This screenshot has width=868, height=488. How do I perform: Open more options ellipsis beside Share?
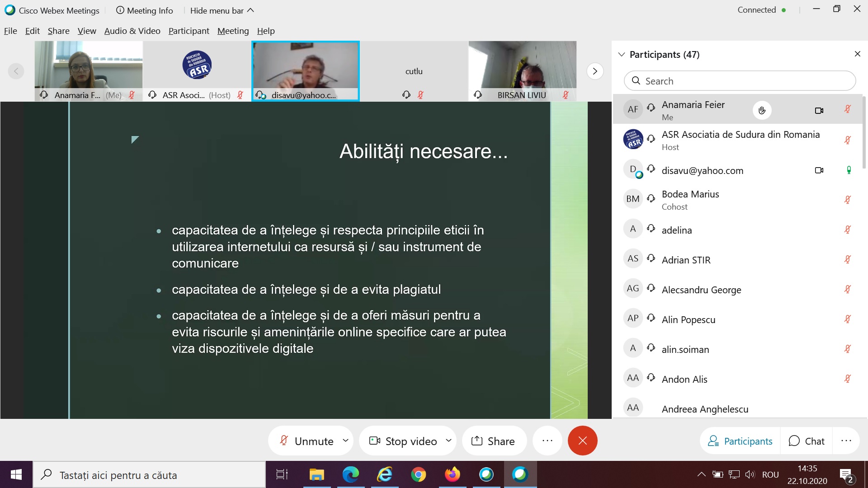click(x=547, y=441)
